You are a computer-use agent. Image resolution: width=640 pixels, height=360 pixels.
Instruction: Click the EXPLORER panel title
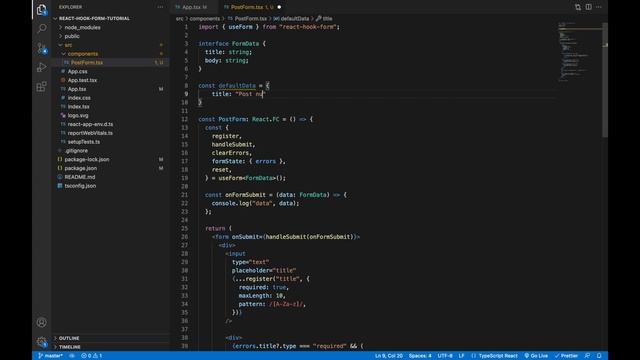[70, 7]
